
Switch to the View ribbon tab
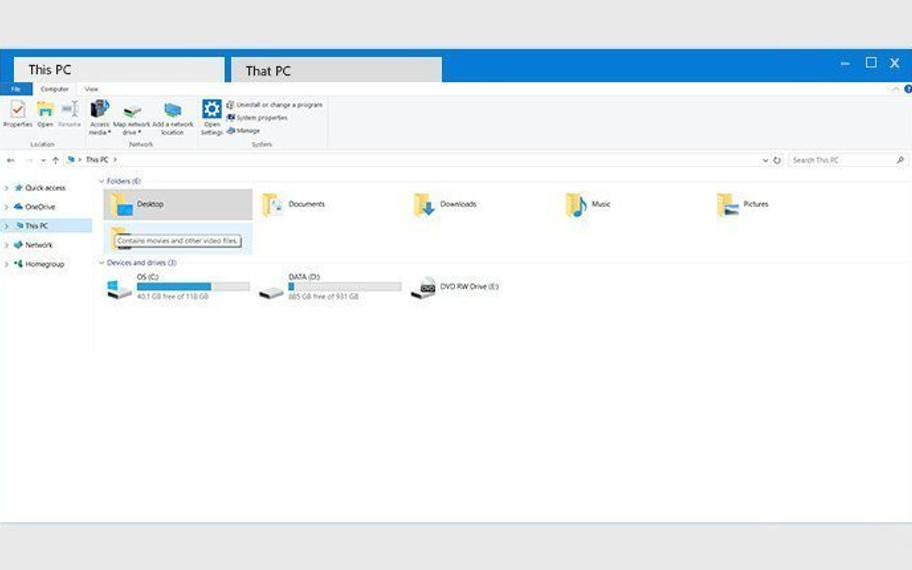[x=91, y=89]
